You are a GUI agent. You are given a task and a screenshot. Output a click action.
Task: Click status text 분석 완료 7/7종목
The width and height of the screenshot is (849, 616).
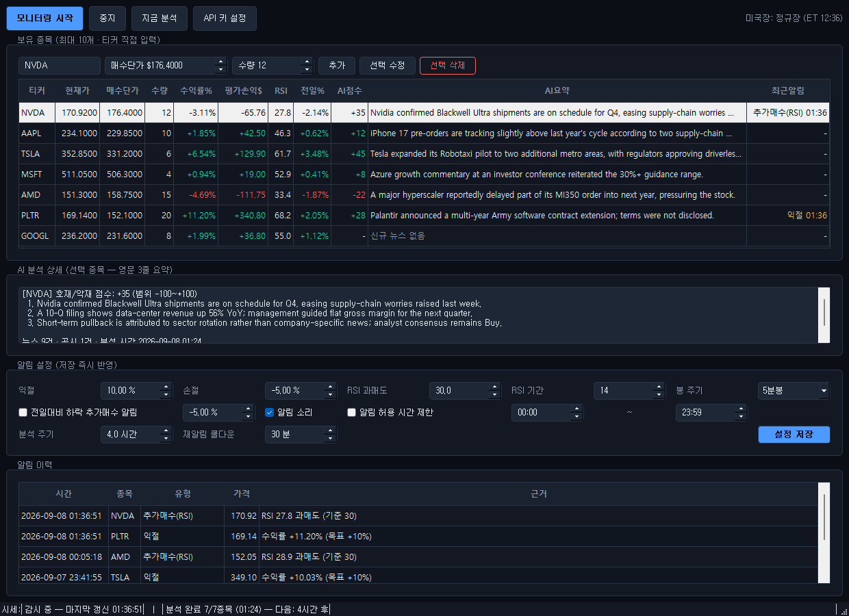(247, 609)
